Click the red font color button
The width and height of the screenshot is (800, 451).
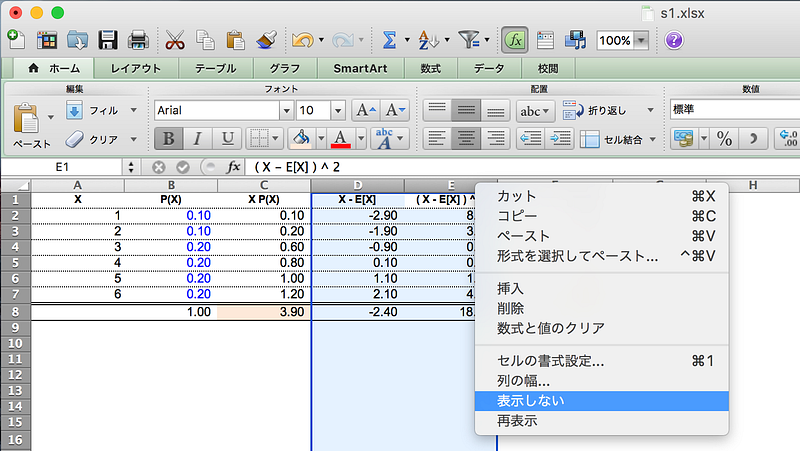click(341, 138)
